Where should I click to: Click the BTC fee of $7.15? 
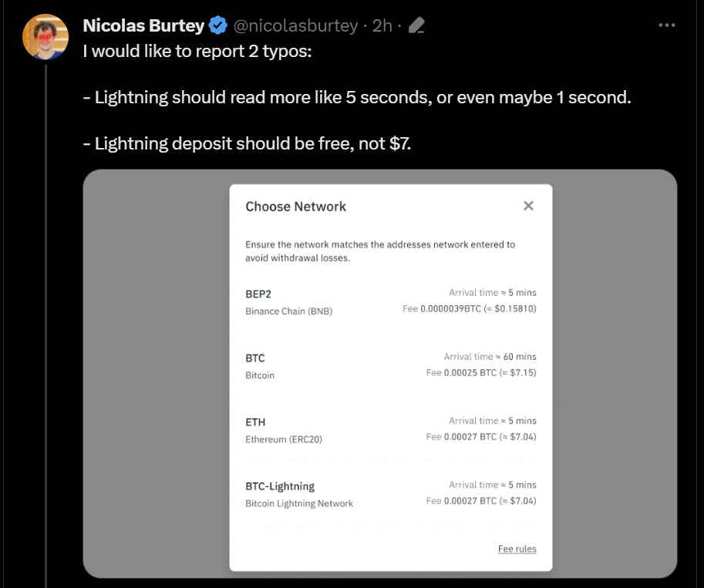pyautogui.click(x=481, y=373)
